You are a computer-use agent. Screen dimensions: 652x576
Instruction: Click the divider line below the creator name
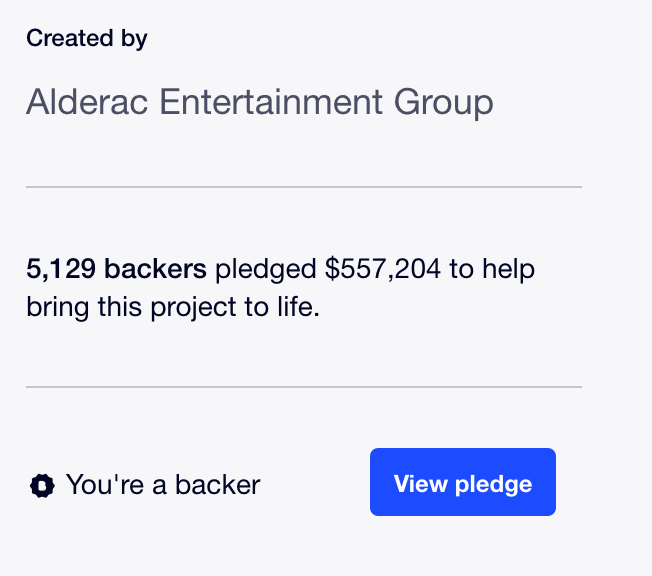point(304,187)
